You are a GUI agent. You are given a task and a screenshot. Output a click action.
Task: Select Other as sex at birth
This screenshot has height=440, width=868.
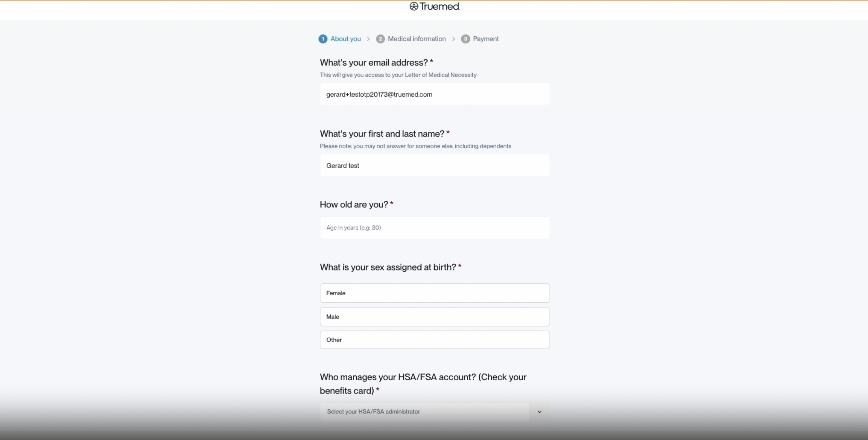(434, 340)
